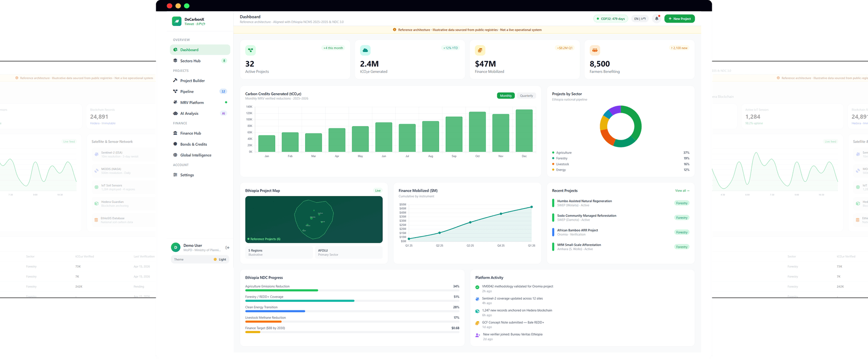Click the satellite icon for Sentinel-2 coverage activity
Image resolution: width=868 pixels, height=359 pixels.
point(477,299)
